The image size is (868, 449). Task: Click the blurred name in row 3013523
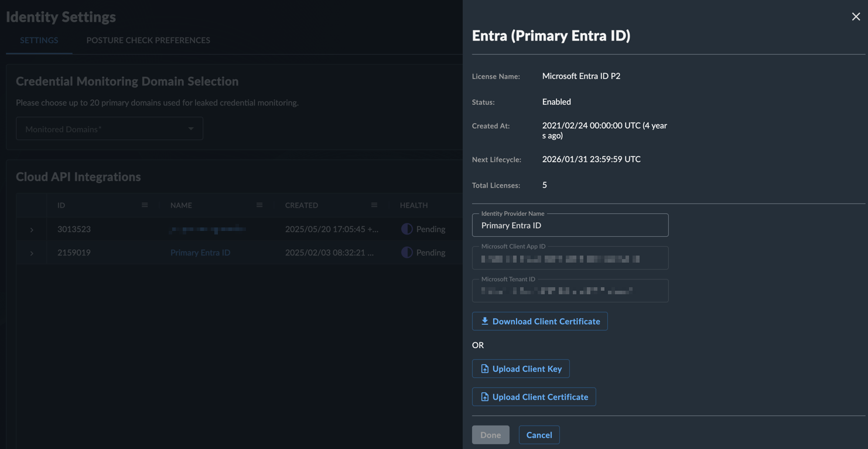coord(207,229)
